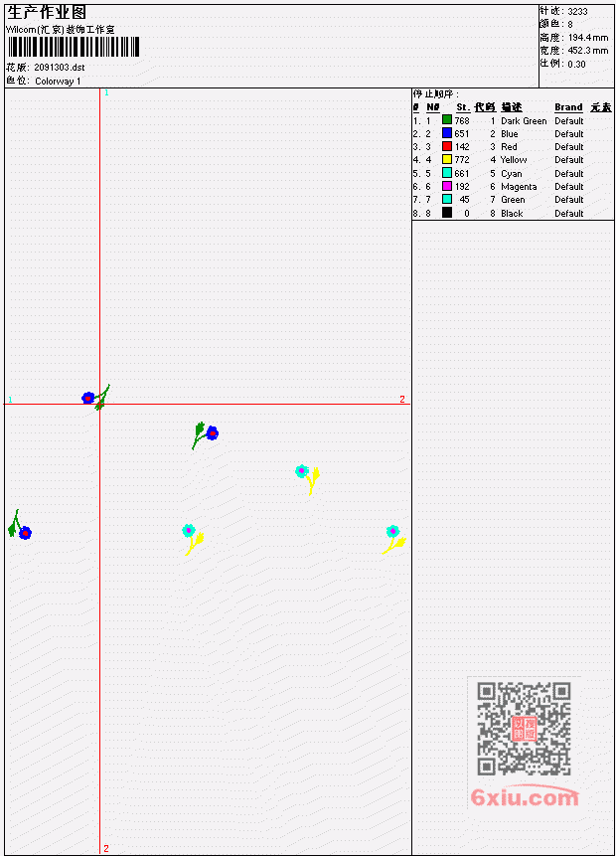Click the width value 452.3 mm
The height and width of the screenshot is (856, 616).
[x=587, y=51]
